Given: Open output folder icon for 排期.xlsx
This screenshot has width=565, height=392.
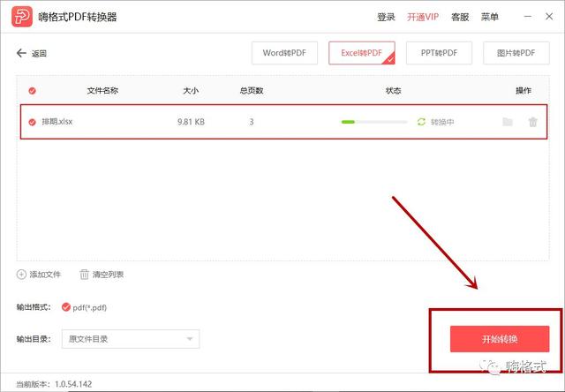Looking at the screenshot, I should coord(508,122).
